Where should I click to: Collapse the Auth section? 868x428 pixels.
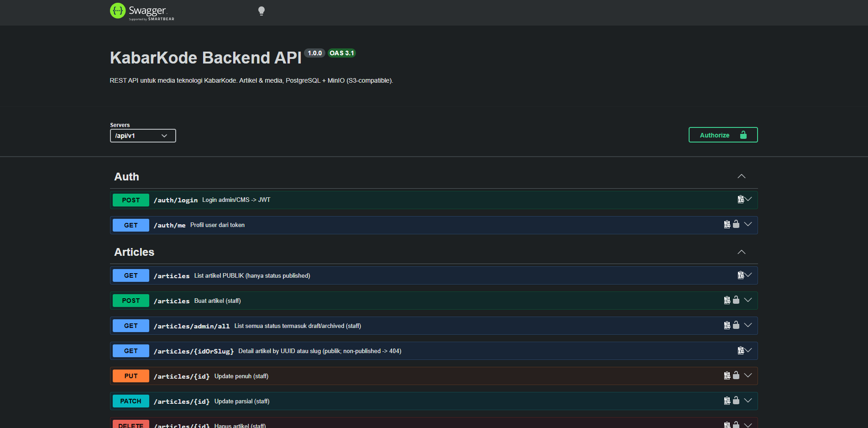tap(742, 176)
